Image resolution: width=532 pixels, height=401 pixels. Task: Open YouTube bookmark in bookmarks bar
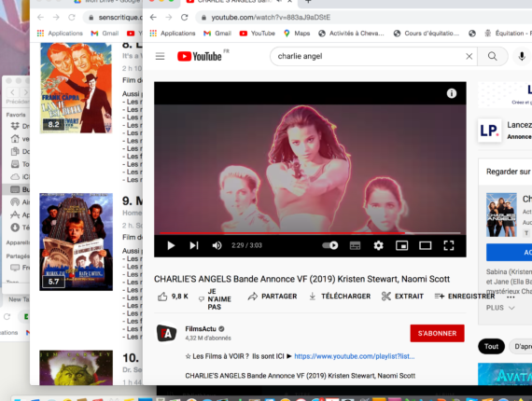tap(258, 34)
